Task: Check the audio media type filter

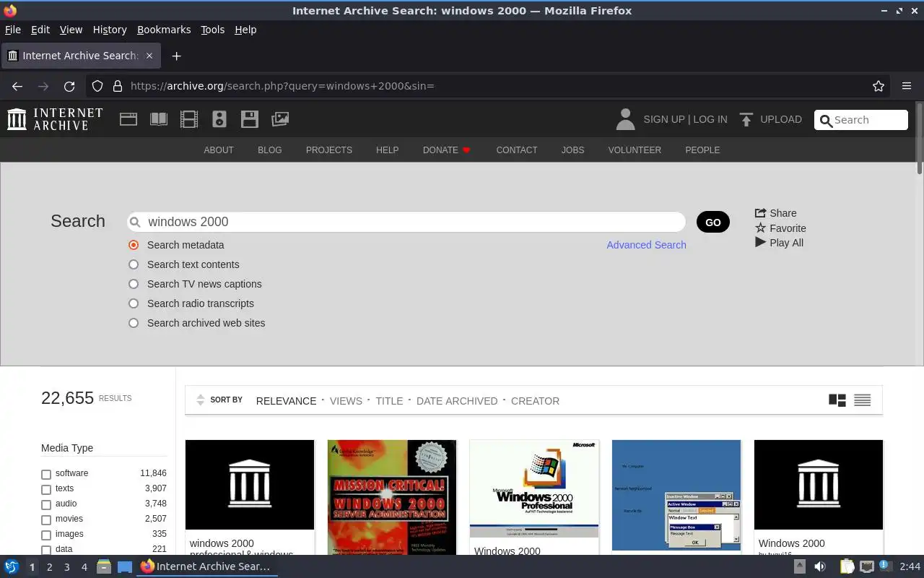Action: tap(46, 505)
